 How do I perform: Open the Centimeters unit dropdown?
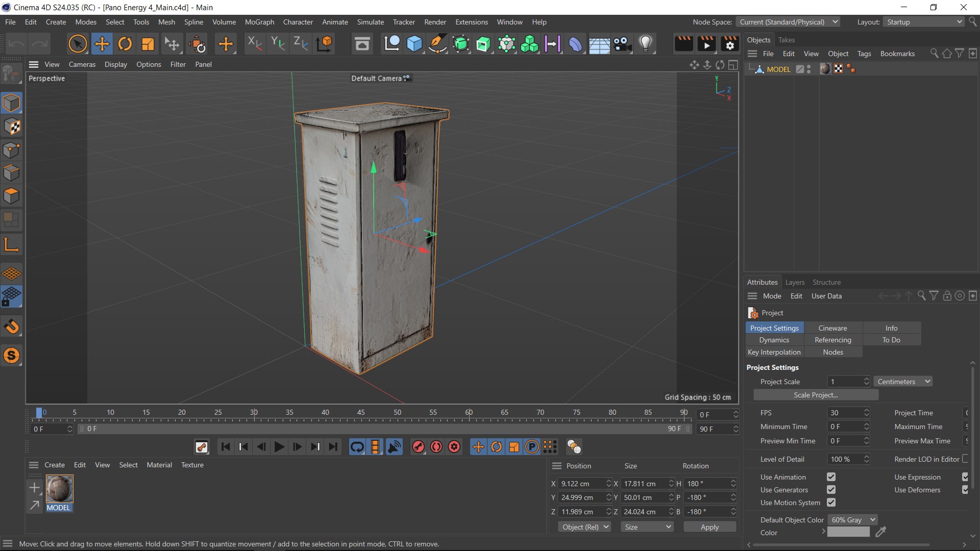pos(902,382)
